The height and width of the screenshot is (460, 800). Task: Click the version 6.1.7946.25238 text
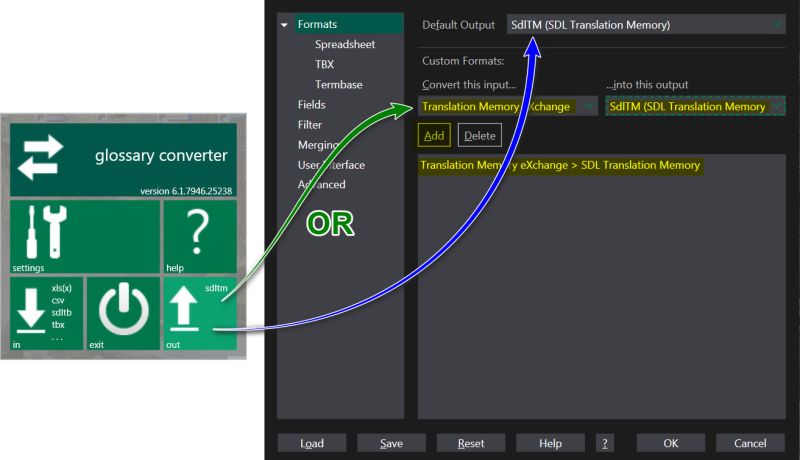186,191
